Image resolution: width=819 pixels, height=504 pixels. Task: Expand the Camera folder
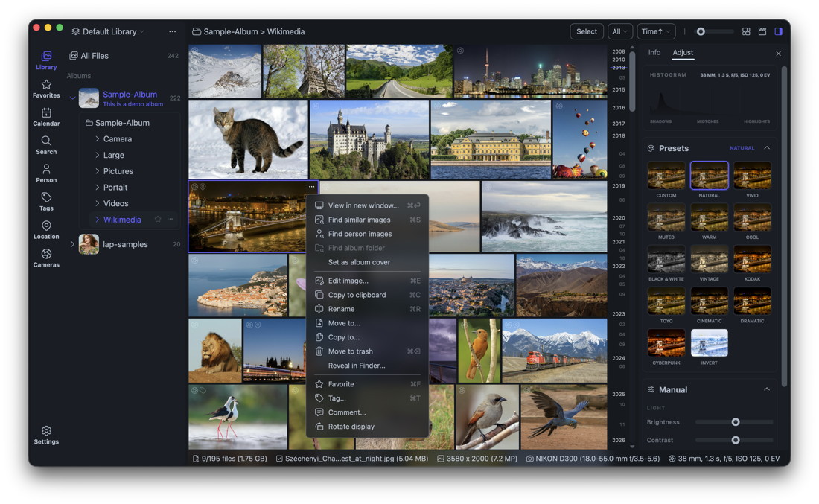(98, 139)
